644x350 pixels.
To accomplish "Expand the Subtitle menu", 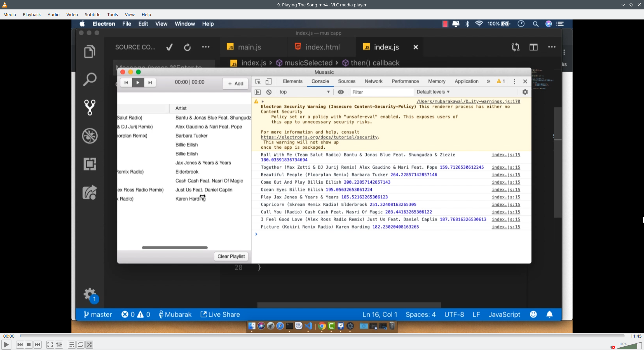I will [93, 14].
